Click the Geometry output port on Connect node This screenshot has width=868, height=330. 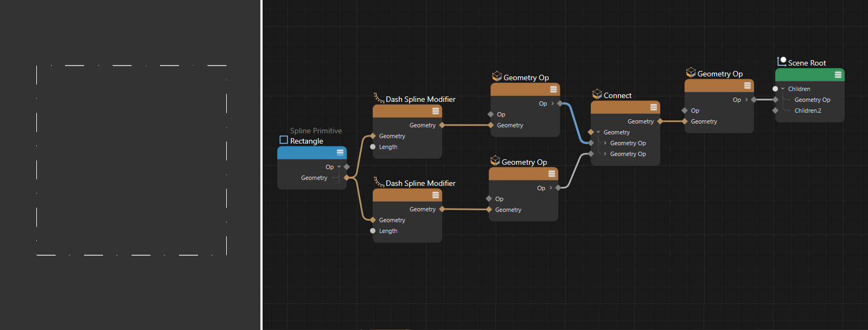click(x=660, y=121)
